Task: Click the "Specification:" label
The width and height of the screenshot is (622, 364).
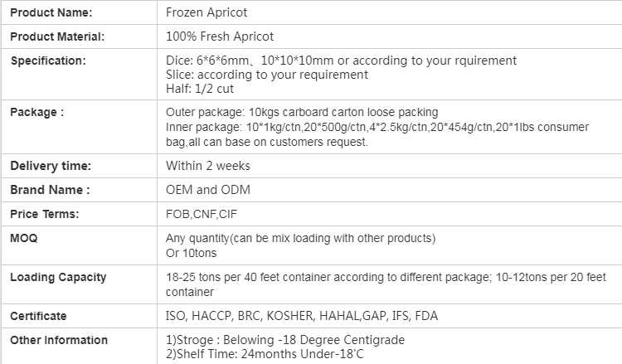Action: (x=48, y=61)
